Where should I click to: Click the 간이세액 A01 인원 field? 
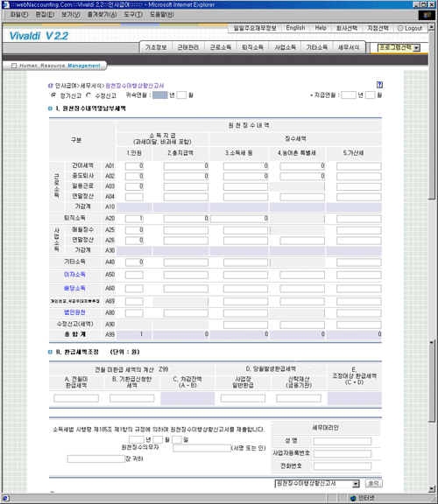click(134, 166)
